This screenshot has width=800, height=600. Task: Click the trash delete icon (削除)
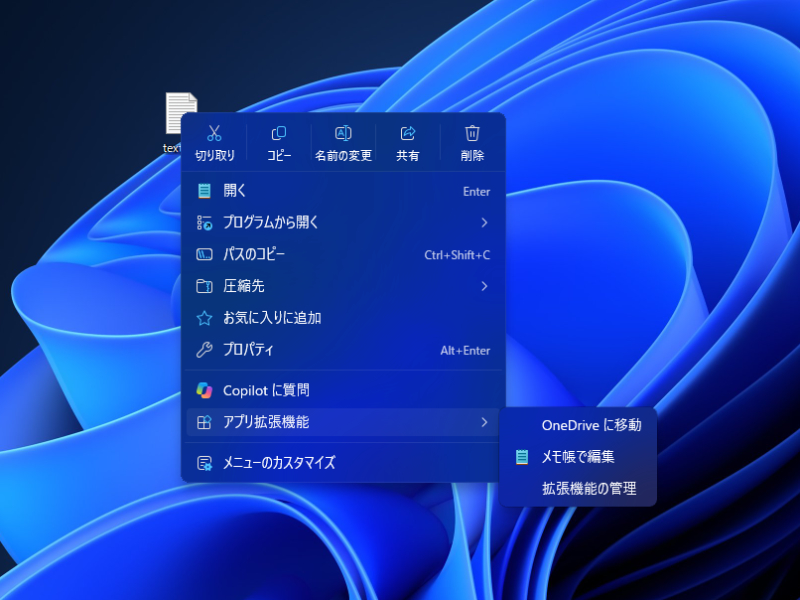(x=472, y=133)
